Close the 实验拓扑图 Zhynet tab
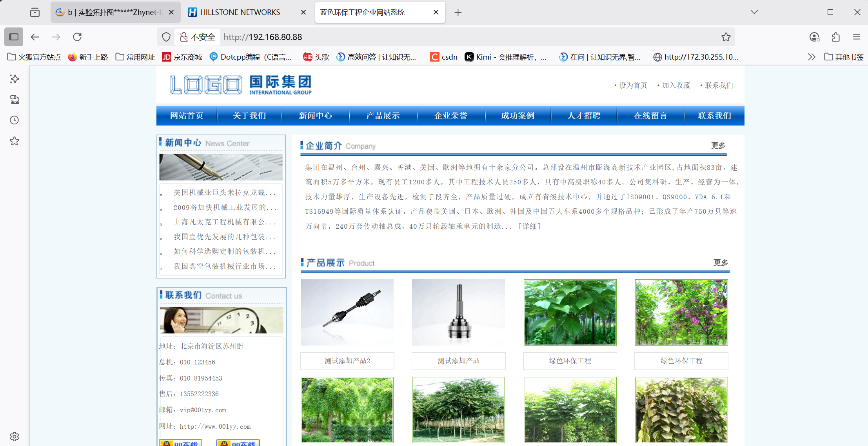The height and width of the screenshot is (446, 868). point(171,12)
